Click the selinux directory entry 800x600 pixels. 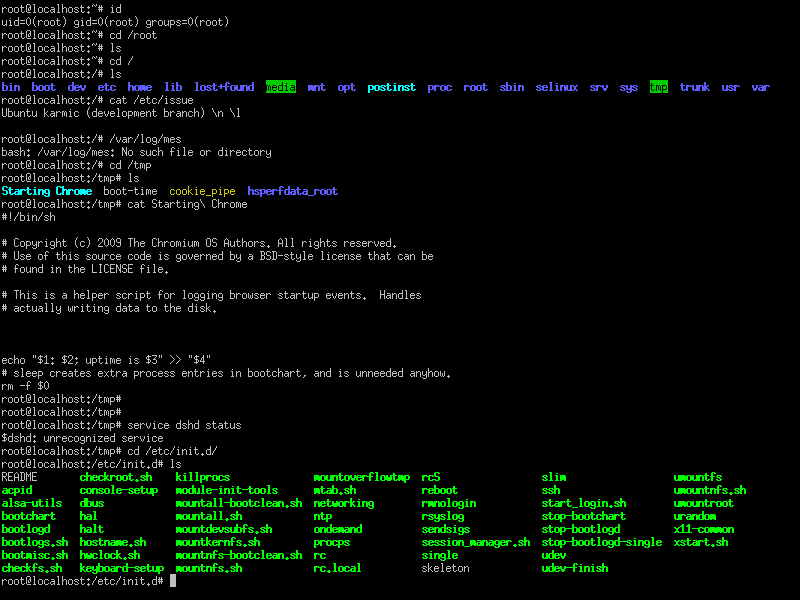[x=557, y=87]
